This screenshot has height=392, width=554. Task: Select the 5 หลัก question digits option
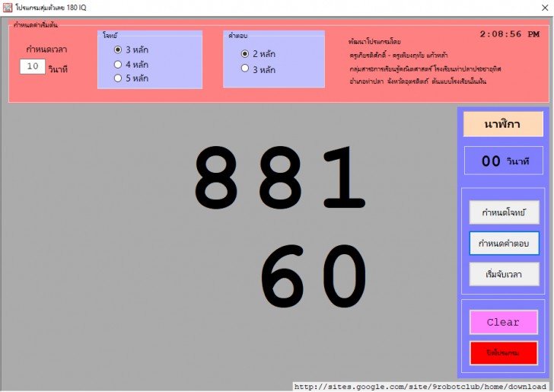pyautogui.click(x=131, y=78)
